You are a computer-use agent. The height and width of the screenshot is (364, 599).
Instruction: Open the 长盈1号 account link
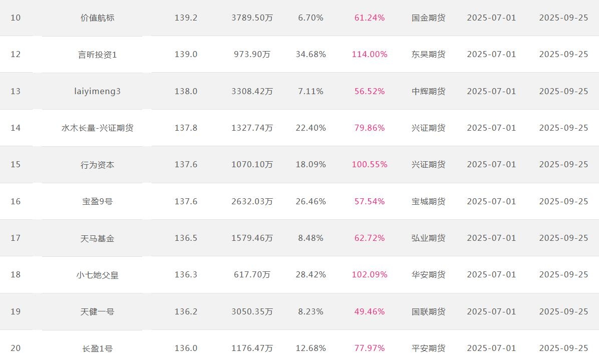tap(97, 348)
